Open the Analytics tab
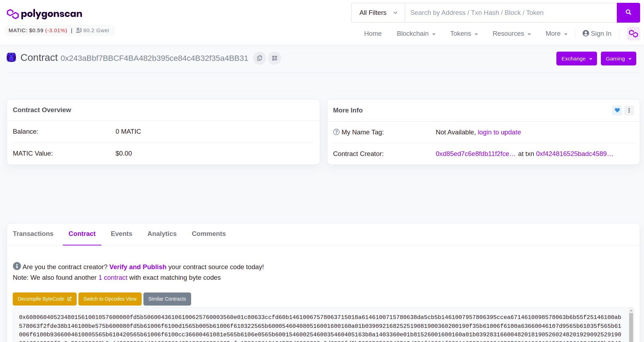The image size is (644, 342). point(162,234)
